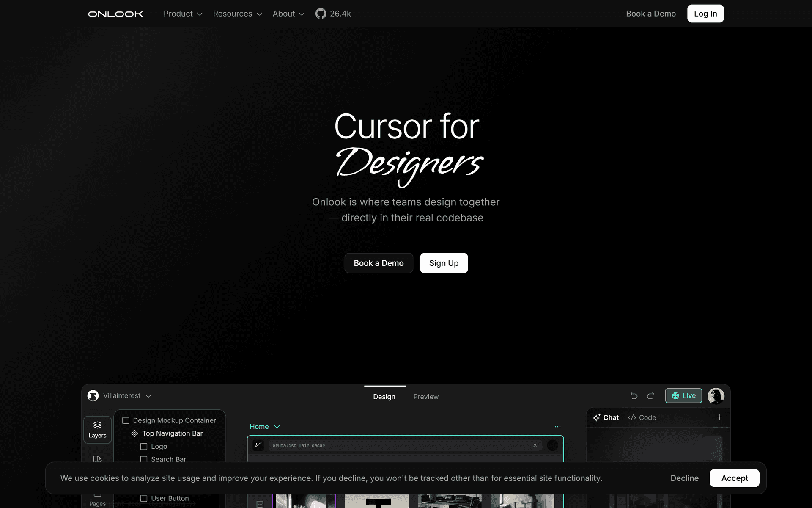
Task: Open the About dropdown
Action: pos(288,14)
